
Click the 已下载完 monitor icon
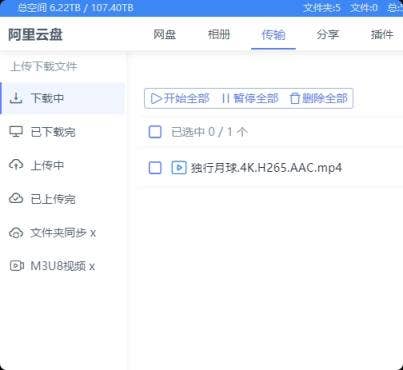click(16, 132)
